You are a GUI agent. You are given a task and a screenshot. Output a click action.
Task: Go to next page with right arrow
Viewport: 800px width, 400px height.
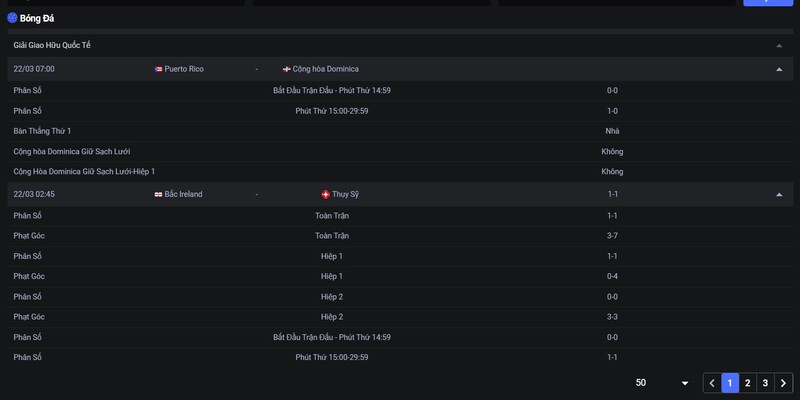784,383
